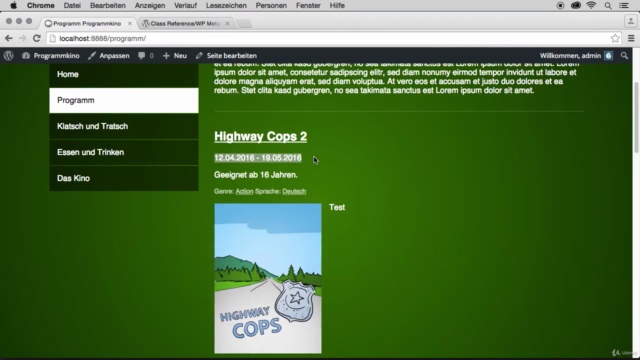This screenshot has width=640, height=360.
Task: Open the Verlauf menu
Action: coord(185,5)
